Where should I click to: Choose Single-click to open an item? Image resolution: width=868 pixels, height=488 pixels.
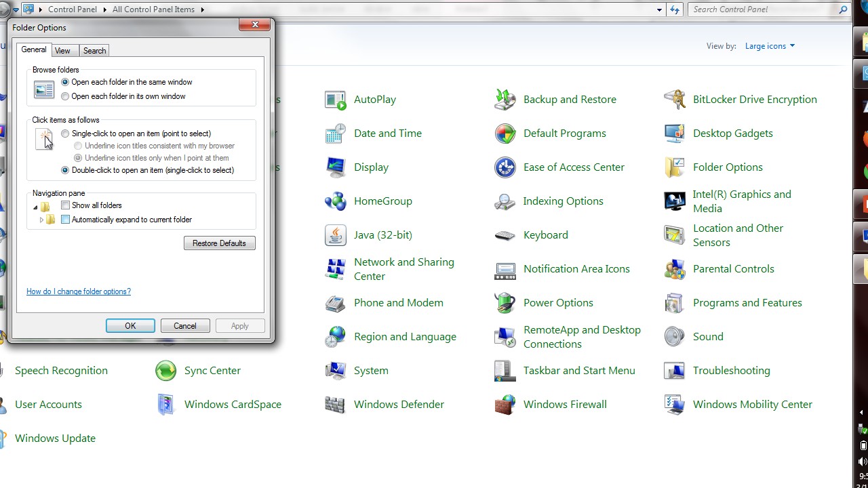pyautogui.click(x=66, y=134)
